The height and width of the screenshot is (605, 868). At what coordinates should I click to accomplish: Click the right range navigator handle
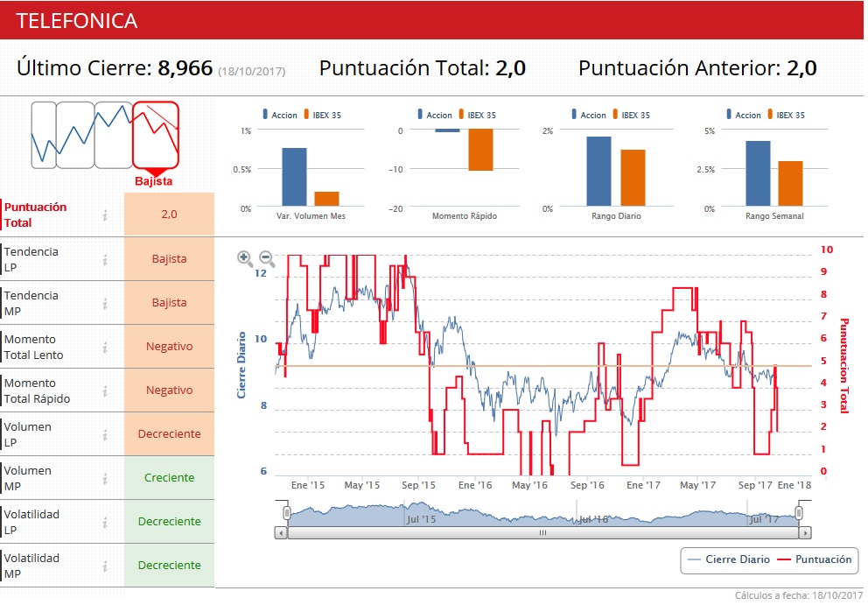click(x=799, y=512)
